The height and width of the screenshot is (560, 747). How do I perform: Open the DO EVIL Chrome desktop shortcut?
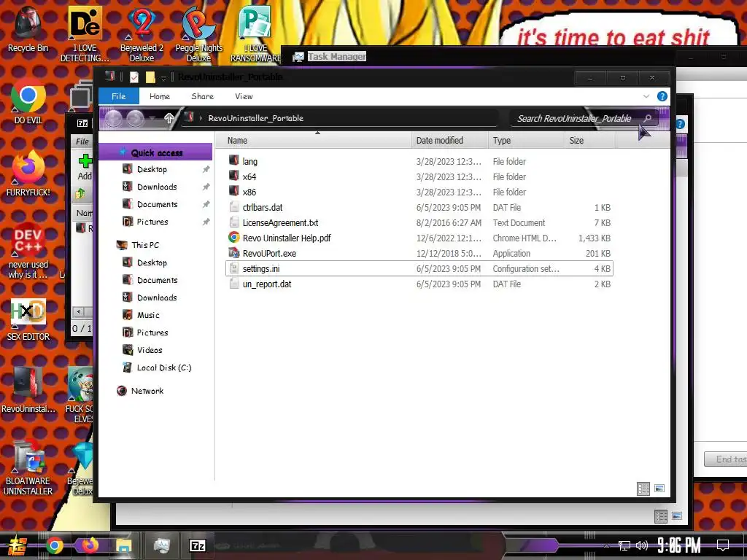(28, 101)
